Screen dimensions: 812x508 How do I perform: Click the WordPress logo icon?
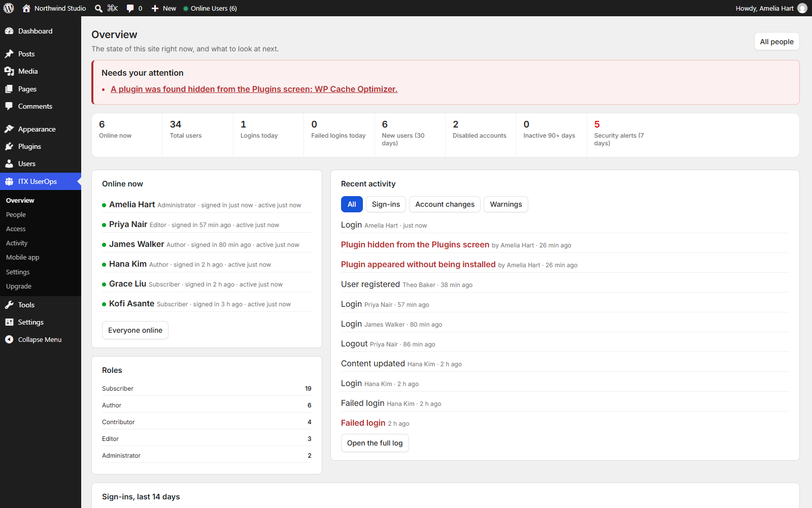[9, 8]
